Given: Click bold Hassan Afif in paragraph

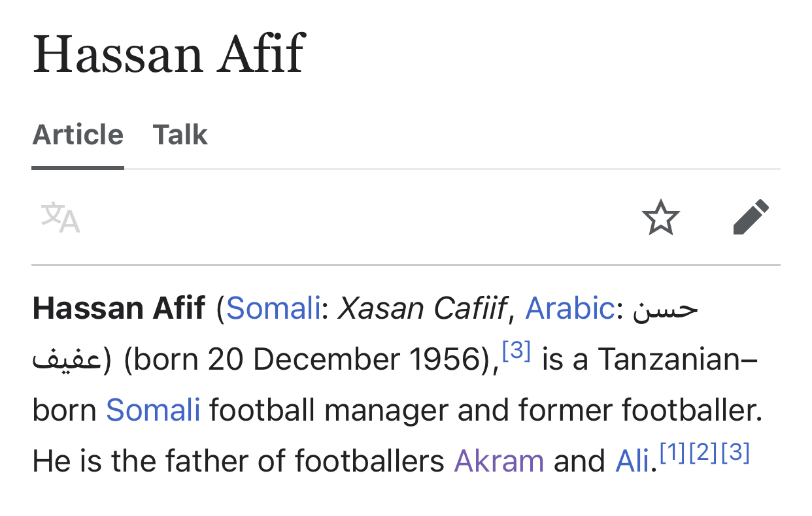Looking at the screenshot, I should point(119,308).
